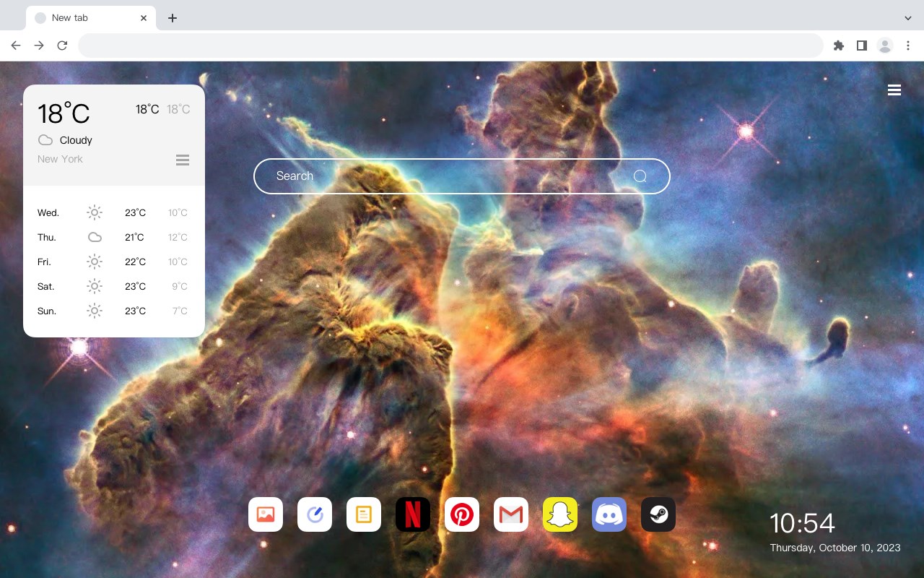The image size is (924, 578).
Task: Select the Thu. forecast row
Action: 113,237
